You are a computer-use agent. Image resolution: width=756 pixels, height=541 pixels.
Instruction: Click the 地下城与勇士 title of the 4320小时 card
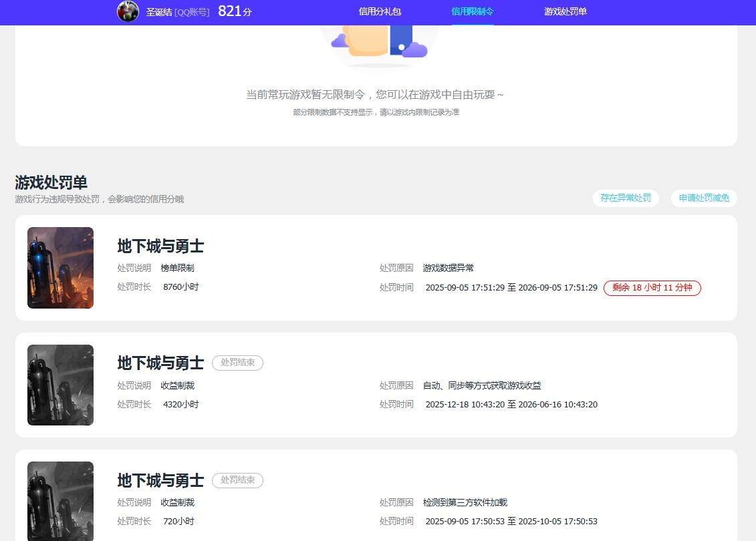[x=160, y=363]
